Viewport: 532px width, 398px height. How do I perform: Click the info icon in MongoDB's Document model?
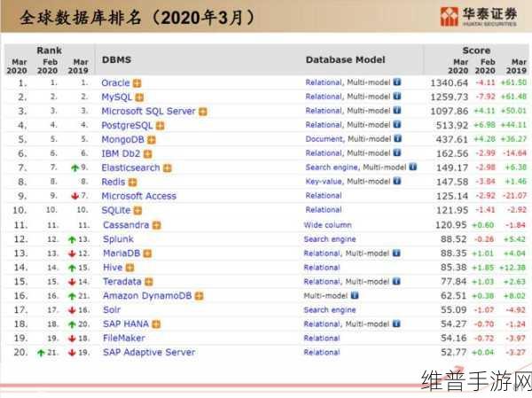(x=397, y=138)
